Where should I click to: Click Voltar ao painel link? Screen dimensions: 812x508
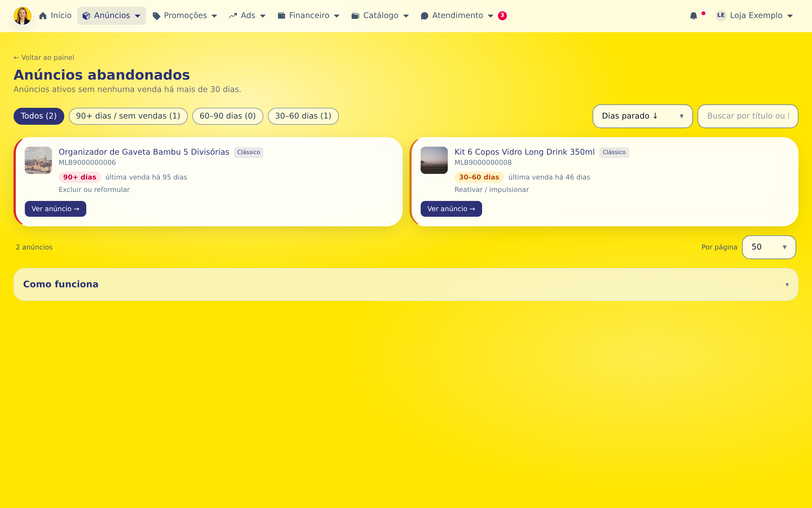coord(44,58)
